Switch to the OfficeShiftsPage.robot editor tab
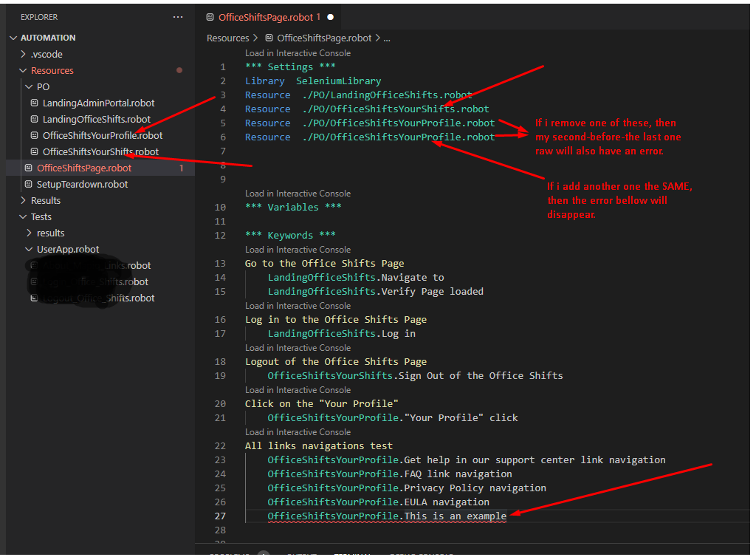756x557 pixels. pyautogui.click(x=266, y=18)
